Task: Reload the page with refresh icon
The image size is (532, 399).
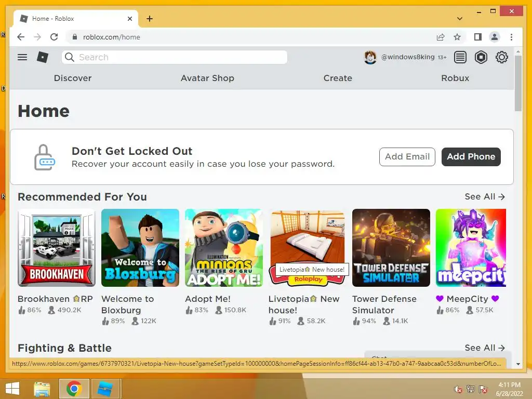Action: pyautogui.click(x=54, y=37)
